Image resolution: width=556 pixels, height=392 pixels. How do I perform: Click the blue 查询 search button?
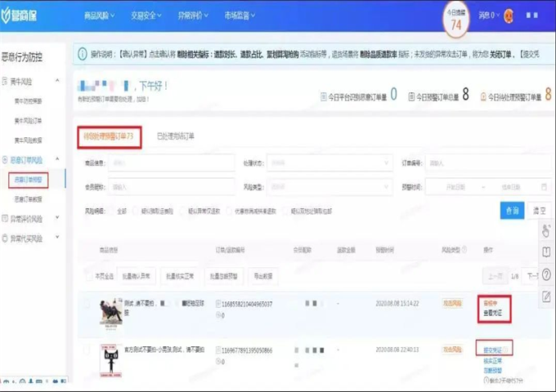point(512,211)
